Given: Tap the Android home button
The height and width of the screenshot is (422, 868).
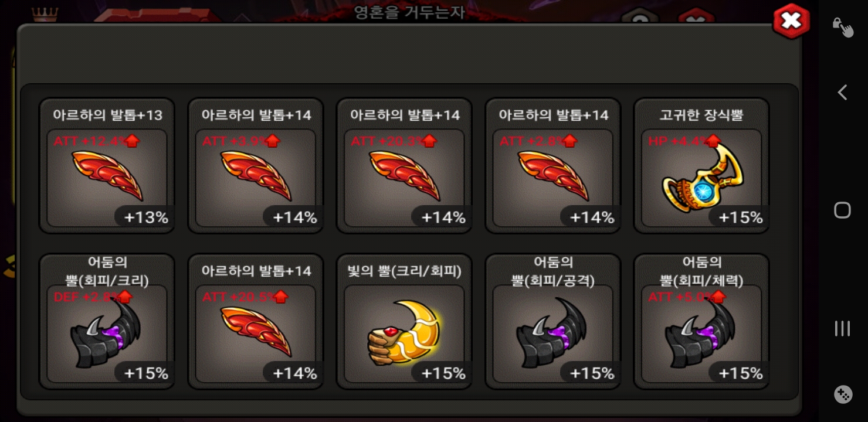Looking at the screenshot, I should point(842,210).
